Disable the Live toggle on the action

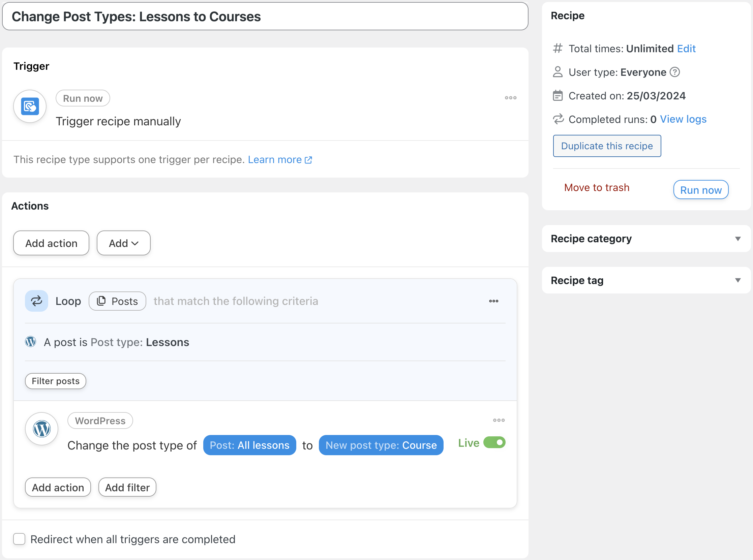[x=495, y=442]
